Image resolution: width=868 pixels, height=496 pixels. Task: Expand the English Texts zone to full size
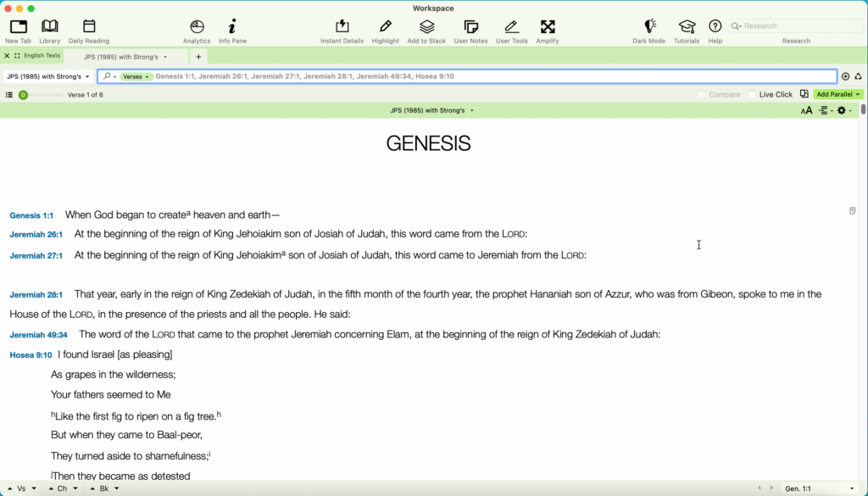click(x=17, y=56)
